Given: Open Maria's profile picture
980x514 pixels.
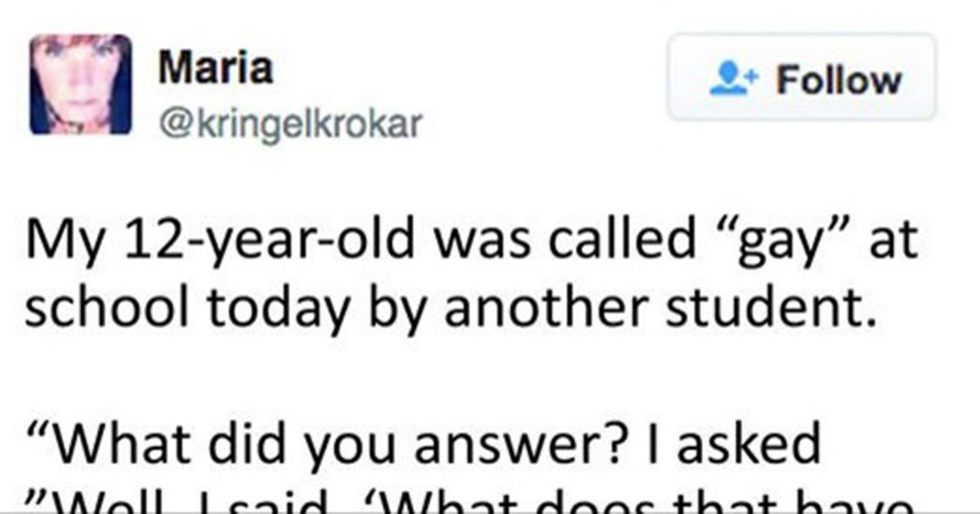Looking at the screenshot, I should click(x=80, y=84).
